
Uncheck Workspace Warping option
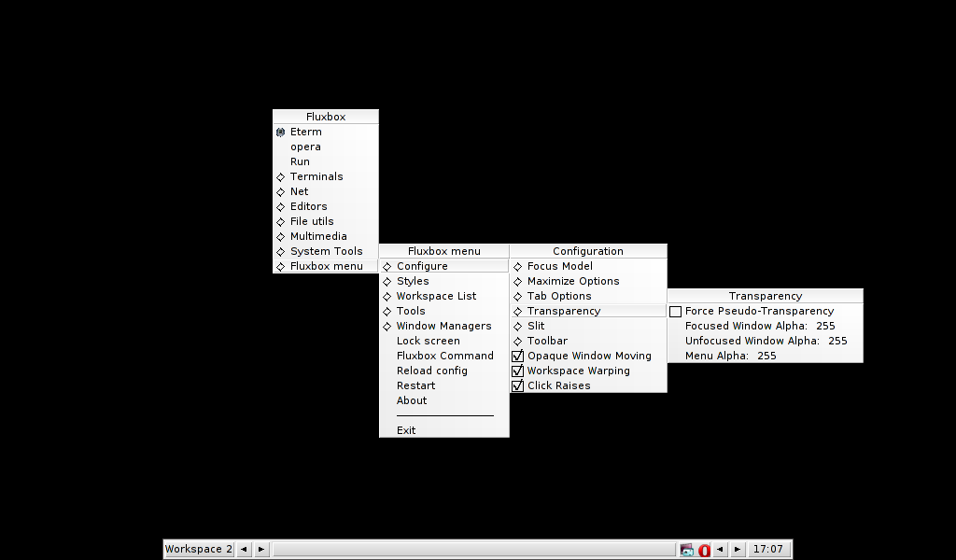pos(518,371)
